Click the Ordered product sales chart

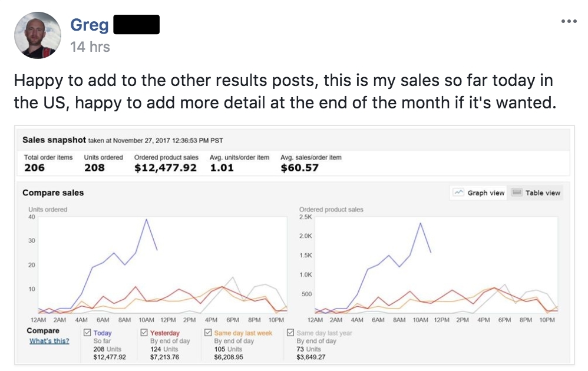[436, 265]
